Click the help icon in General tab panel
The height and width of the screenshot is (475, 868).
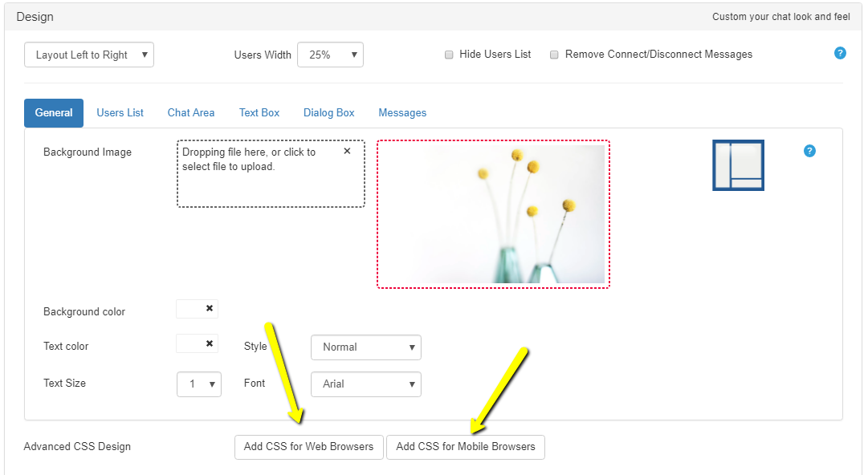pos(809,151)
